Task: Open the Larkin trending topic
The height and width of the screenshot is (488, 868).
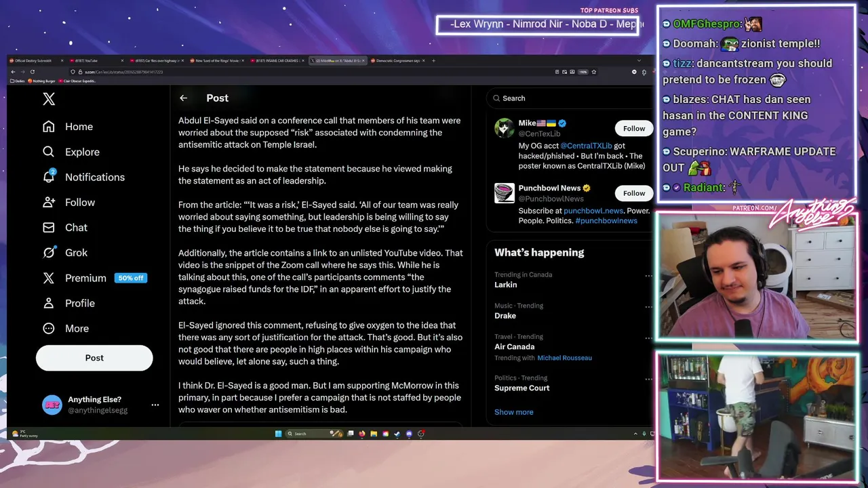Action: [506, 285]
